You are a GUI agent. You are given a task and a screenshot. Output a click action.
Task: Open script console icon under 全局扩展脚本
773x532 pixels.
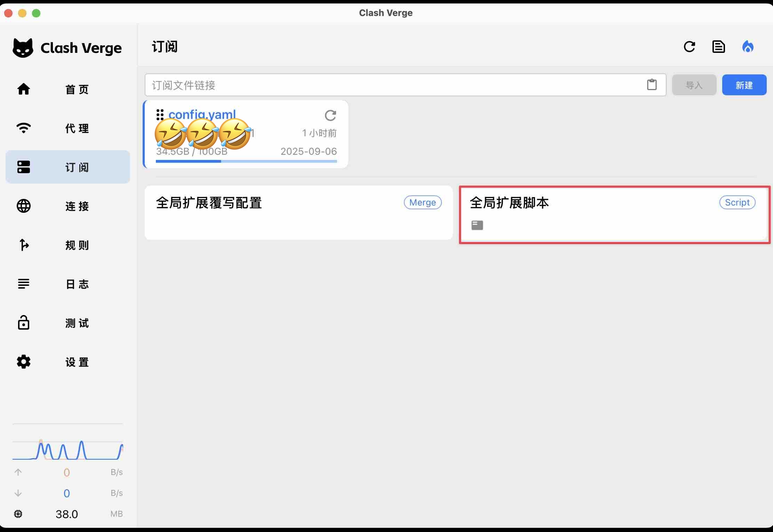tap(477, 225)
